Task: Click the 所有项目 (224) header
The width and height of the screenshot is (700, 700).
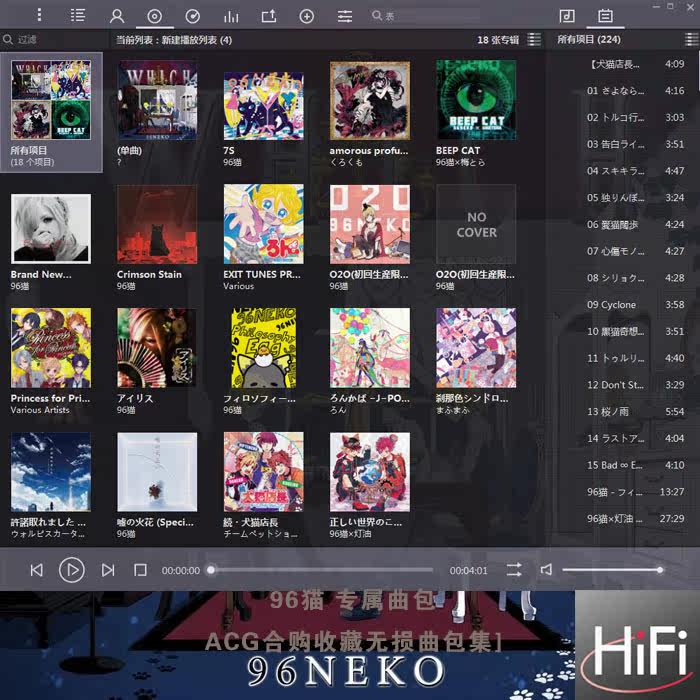Action: (588, 39)
